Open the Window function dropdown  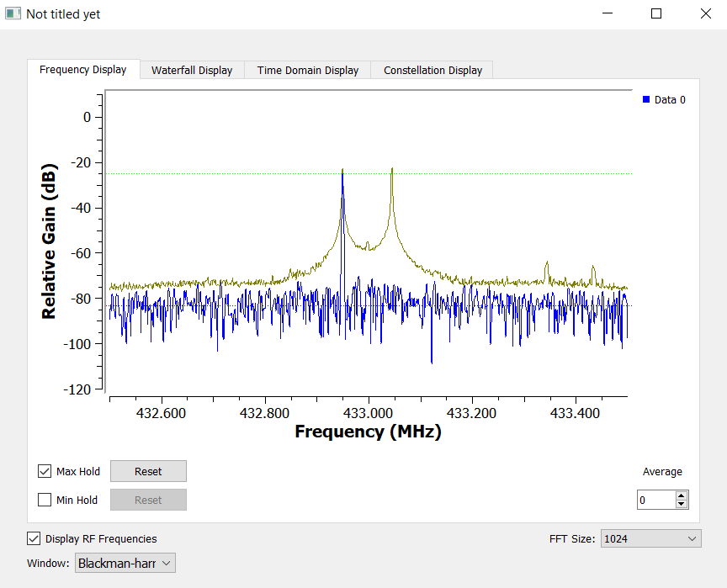point(125,563)
